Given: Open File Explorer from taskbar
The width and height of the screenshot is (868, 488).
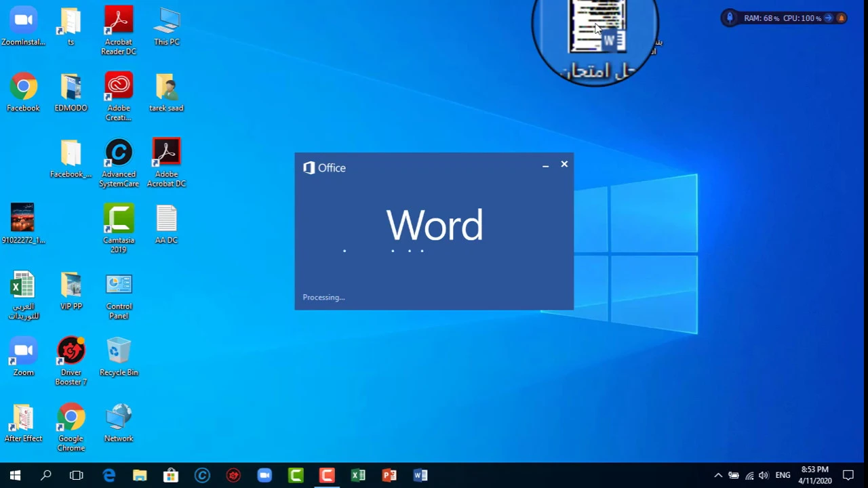Looking at the screenshot, I should click(x=140, y=475).
